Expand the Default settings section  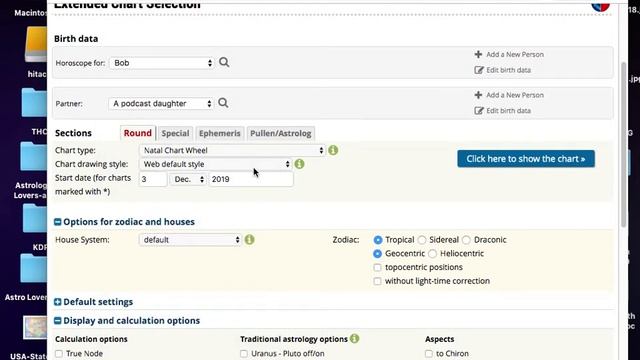pyautogui.click(x=93, y=302)
